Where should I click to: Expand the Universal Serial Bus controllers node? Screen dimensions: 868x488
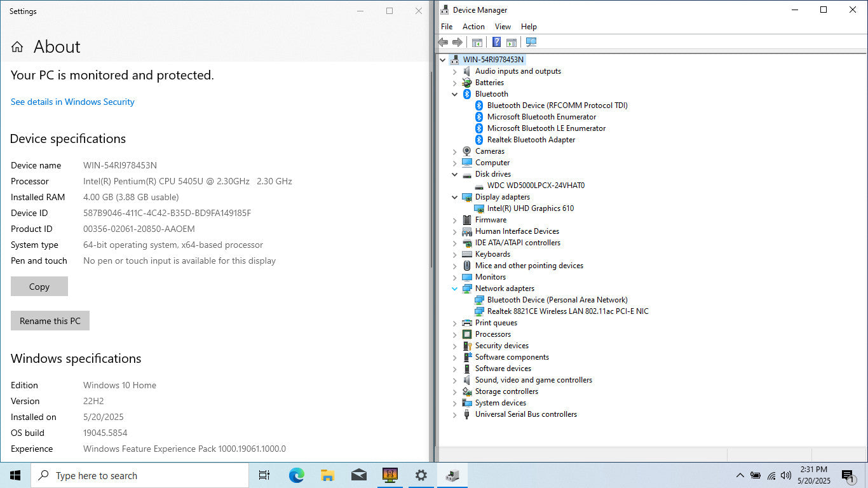(454, 414)
